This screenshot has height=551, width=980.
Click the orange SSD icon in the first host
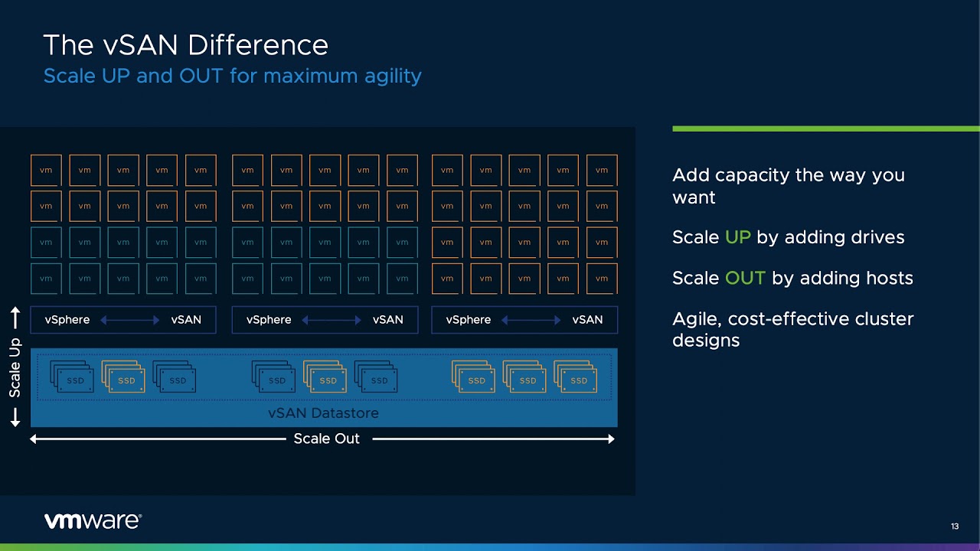(123, 377)
